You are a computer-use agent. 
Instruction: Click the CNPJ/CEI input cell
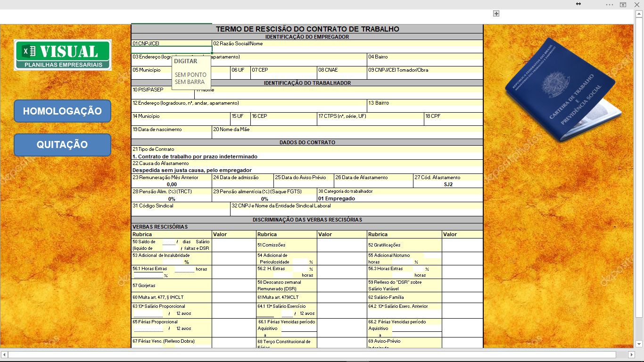click(172, 49)
